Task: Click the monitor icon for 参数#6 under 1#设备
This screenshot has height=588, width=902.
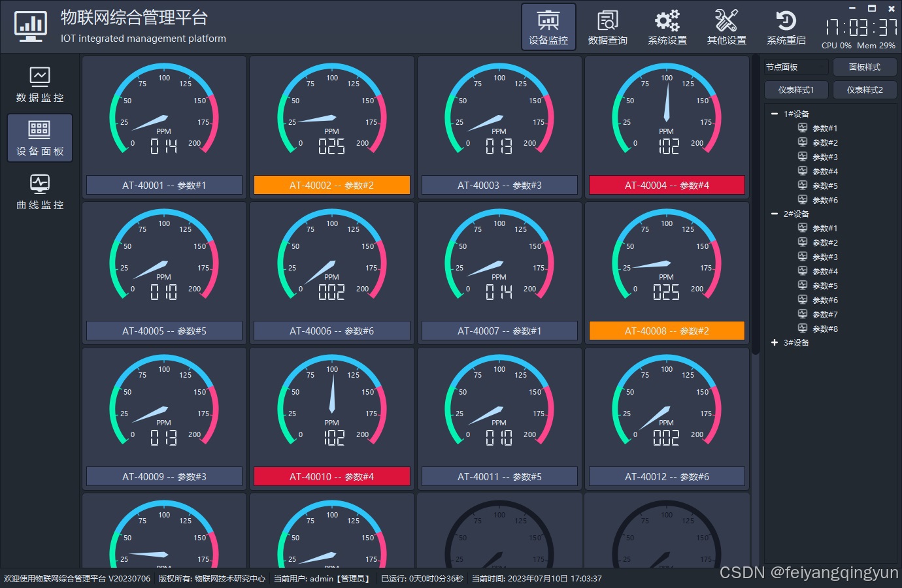Action: point(803,199)
